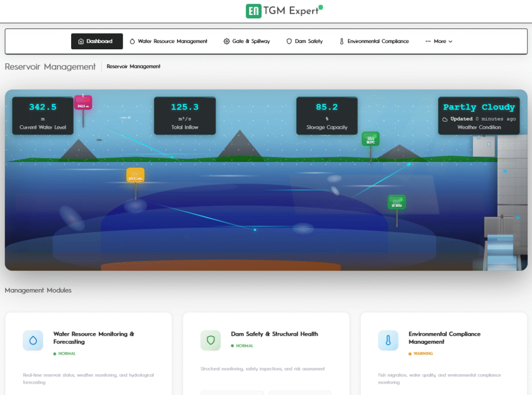Click the water droplet module icon

33,340
